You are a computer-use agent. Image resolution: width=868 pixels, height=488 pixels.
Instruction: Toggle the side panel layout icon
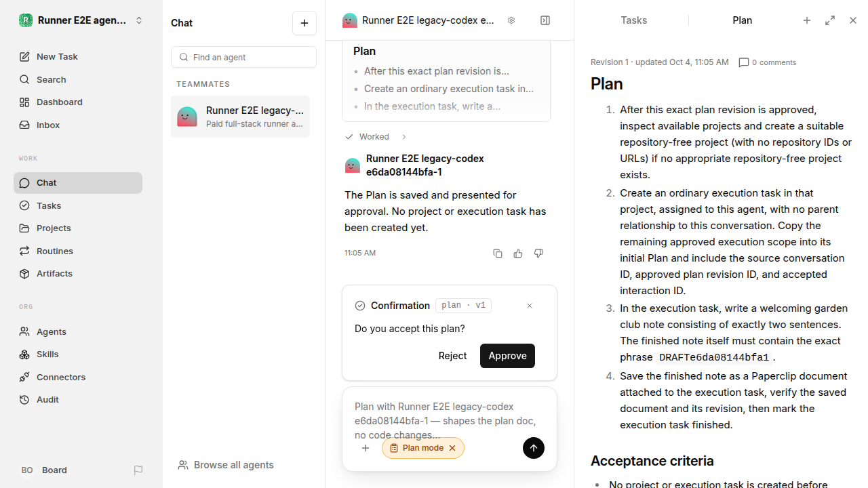click(545, 20)
